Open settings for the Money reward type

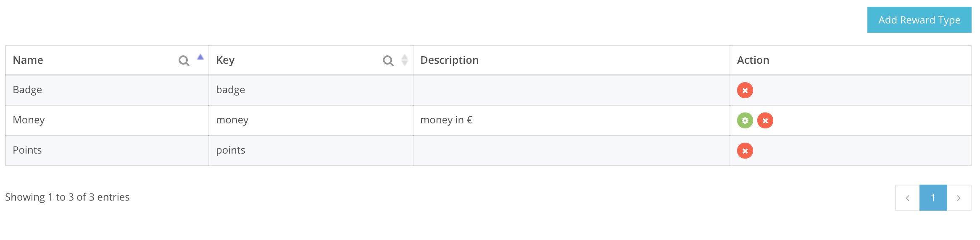pos(745,120)
